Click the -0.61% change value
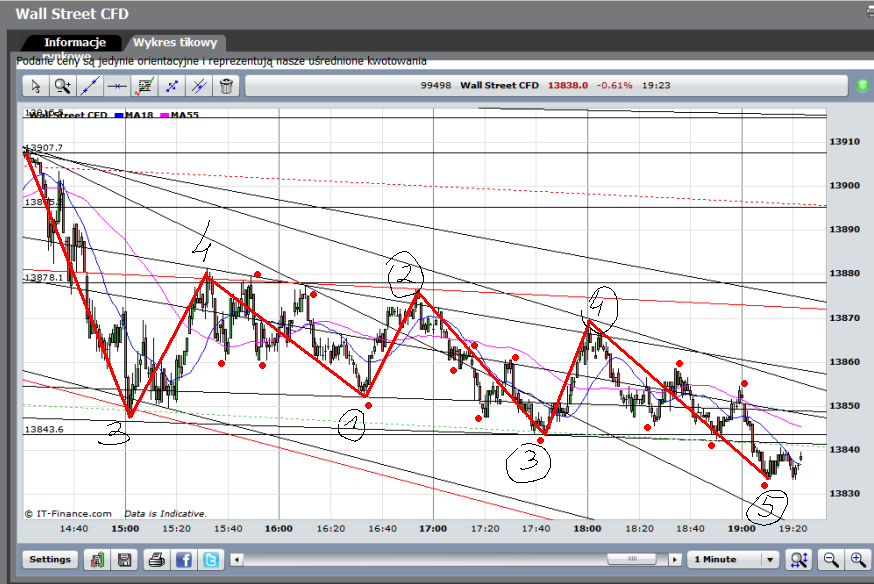 pyautogui.click(x=614, y=85)
